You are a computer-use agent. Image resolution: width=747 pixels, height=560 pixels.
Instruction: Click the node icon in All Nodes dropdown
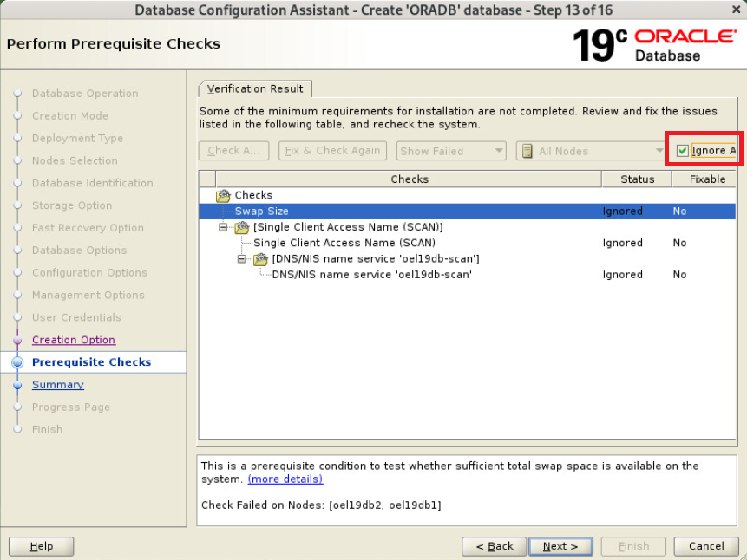(x=527, y=151)
